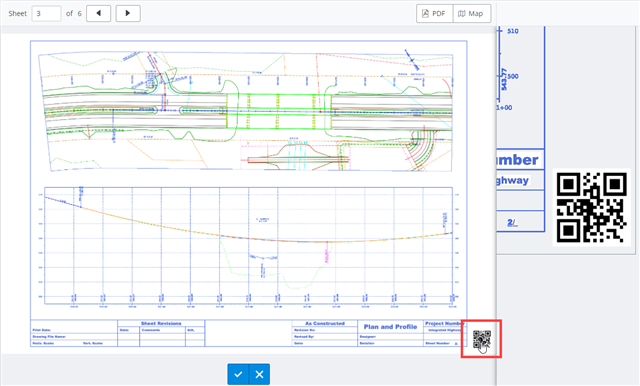This screenshot has height=386, width=640.
Task: Confirm with the blue checkmark button
Action: (238, 374)
